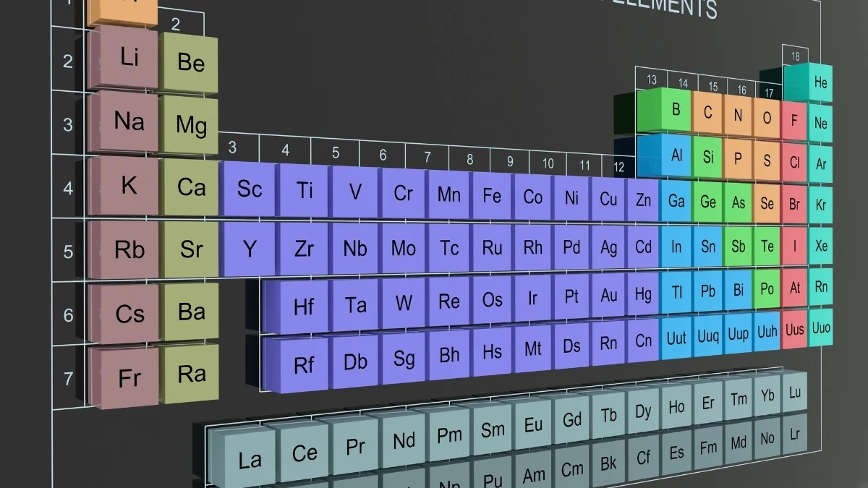
Task: Select the Po polonium tile
Action: pos(767,288)
